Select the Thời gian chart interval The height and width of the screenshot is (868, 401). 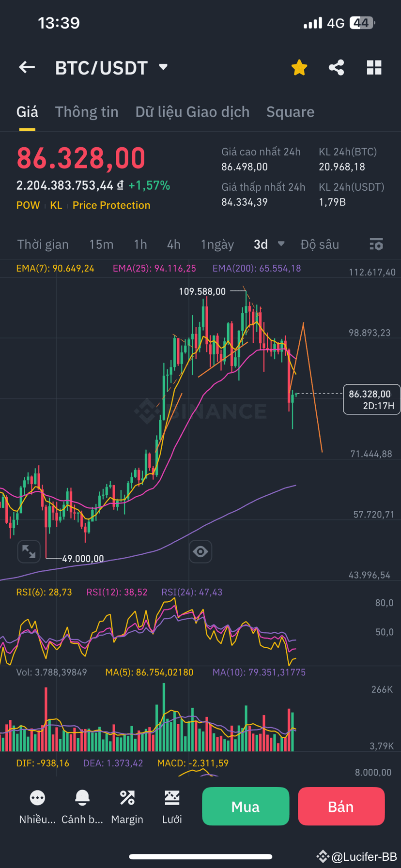[43, 244]
